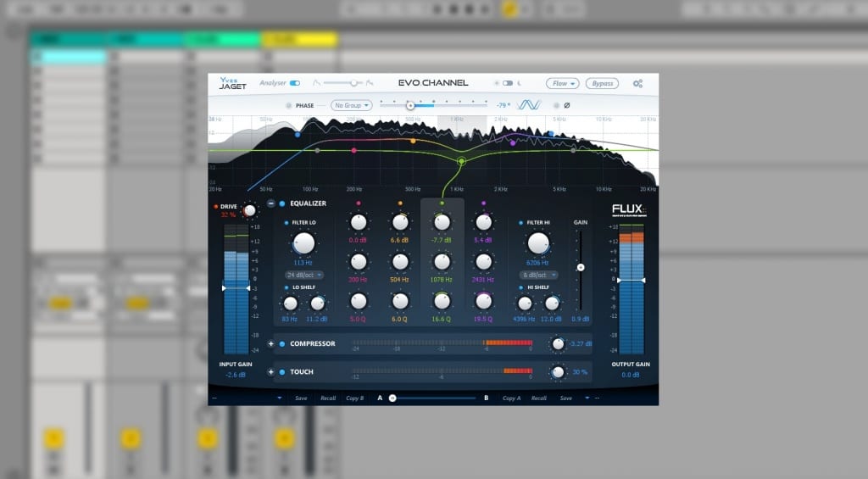Viewport: 868px width, 479px height.
Task: Open the preset B dropdown arrow
Action: 587,398
